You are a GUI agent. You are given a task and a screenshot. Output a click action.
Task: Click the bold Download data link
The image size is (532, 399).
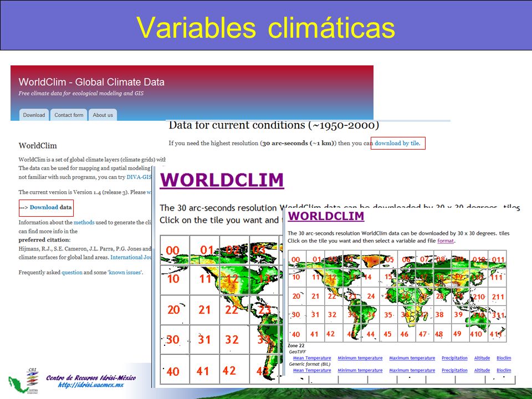tap(50, 207)
